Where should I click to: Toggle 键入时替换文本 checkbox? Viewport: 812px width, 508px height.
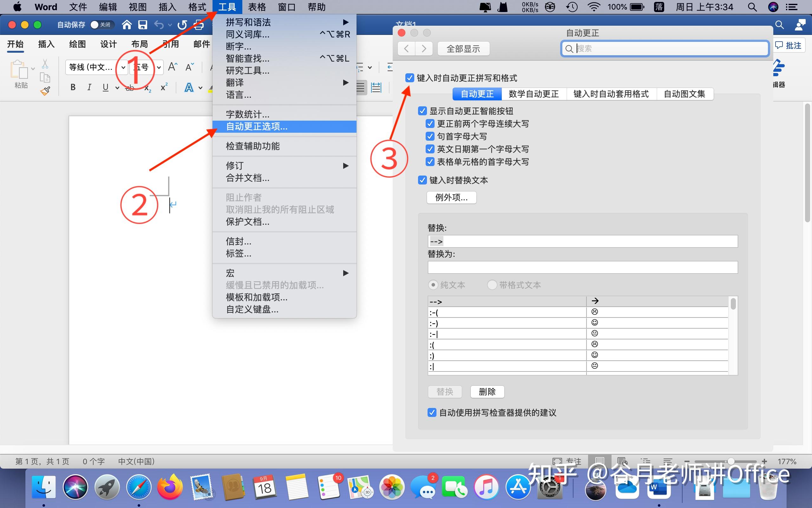tap(422, 180)
